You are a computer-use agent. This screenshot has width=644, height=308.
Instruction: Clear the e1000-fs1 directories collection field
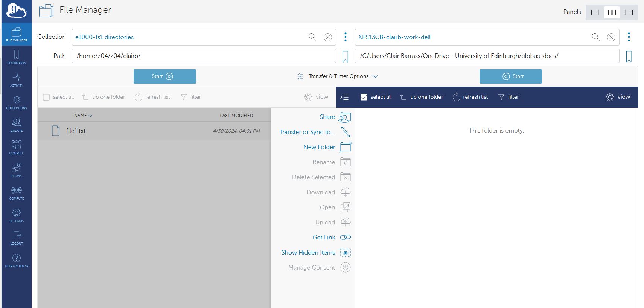[x=328, y=37]
